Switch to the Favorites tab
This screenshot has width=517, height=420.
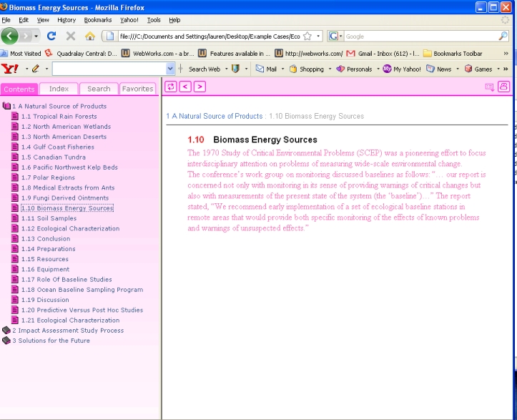[137, 89]
